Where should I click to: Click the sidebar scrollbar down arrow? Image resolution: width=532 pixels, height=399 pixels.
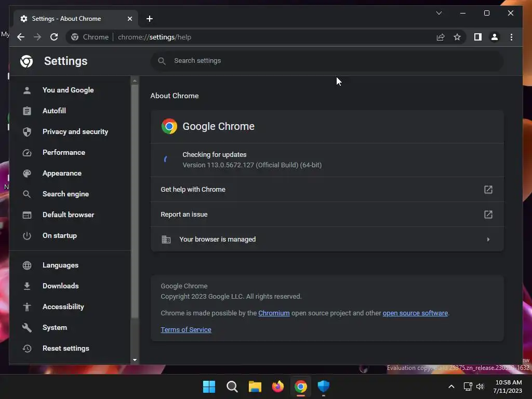(x=135, y=360)
